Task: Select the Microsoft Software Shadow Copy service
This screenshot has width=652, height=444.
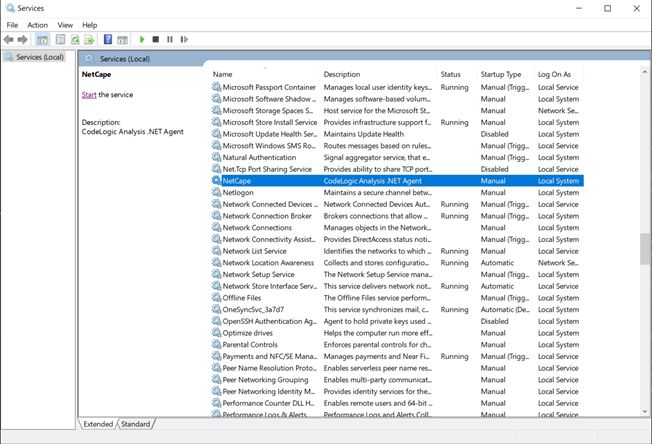Action: click(x=397, y=99)
